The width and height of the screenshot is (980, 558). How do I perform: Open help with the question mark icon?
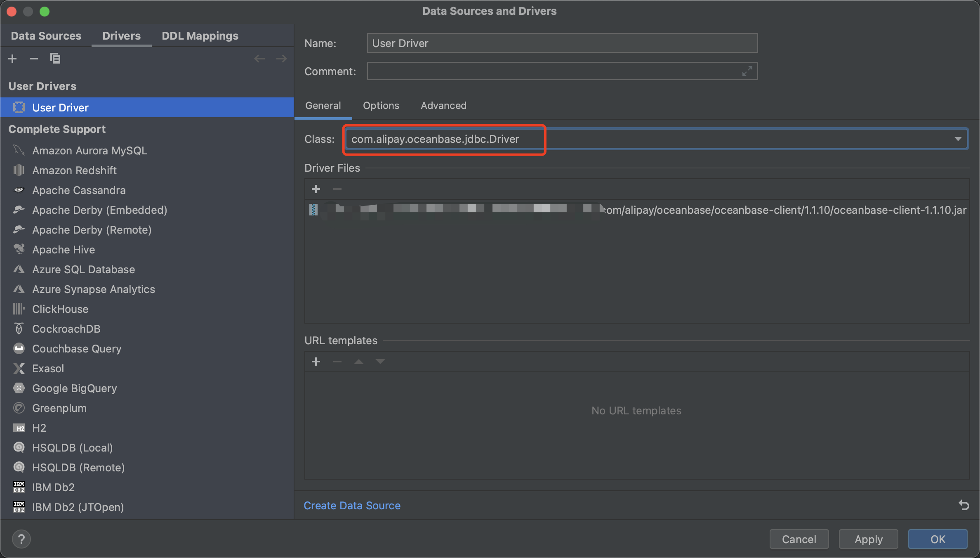(x=21, y=539)
